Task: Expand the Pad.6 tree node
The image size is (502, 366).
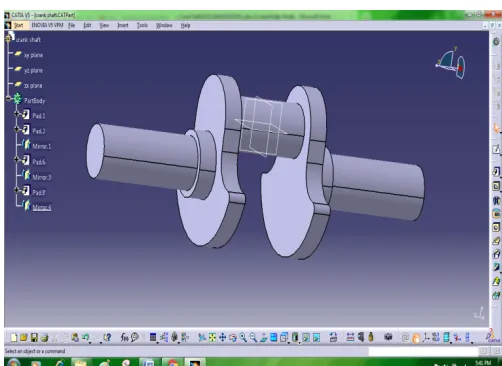Action: pyautogui.click(x=16, y=160)
